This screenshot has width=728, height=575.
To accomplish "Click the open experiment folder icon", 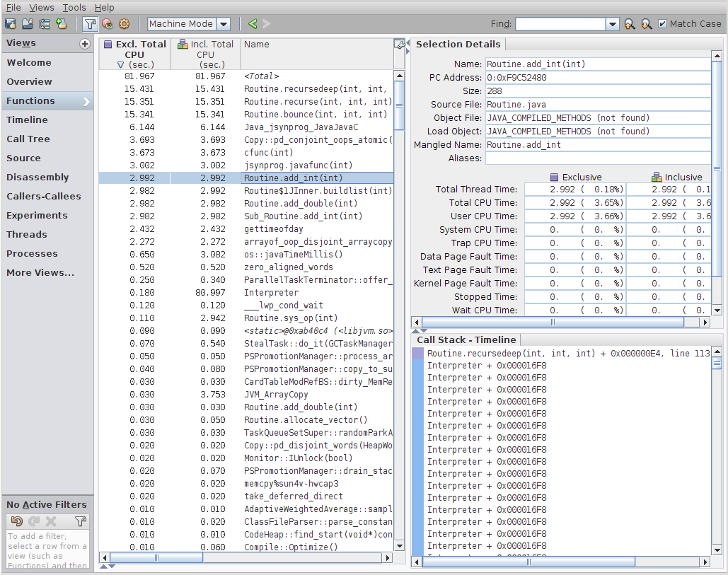I will click(28, 23).
